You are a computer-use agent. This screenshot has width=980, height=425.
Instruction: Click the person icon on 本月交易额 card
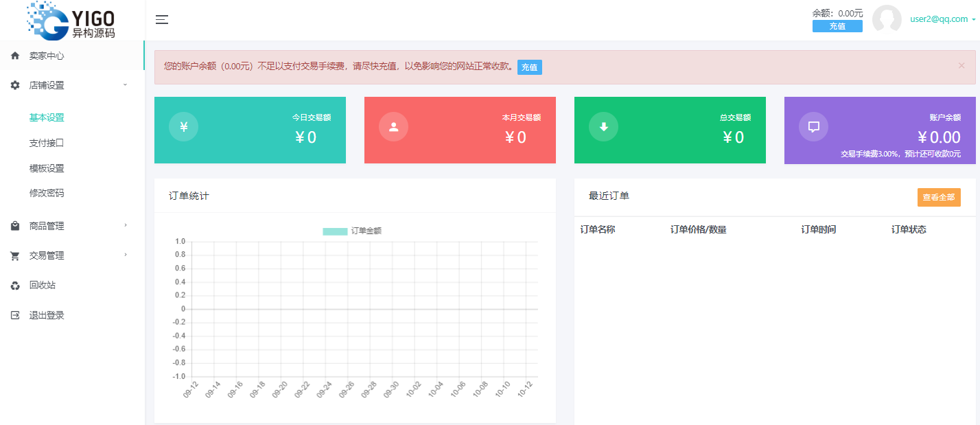pos(393,126)
